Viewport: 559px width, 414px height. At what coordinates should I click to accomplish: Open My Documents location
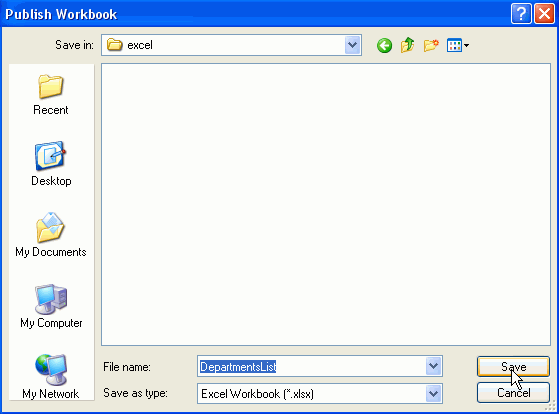pyautogui.click(x=51, y=235)
